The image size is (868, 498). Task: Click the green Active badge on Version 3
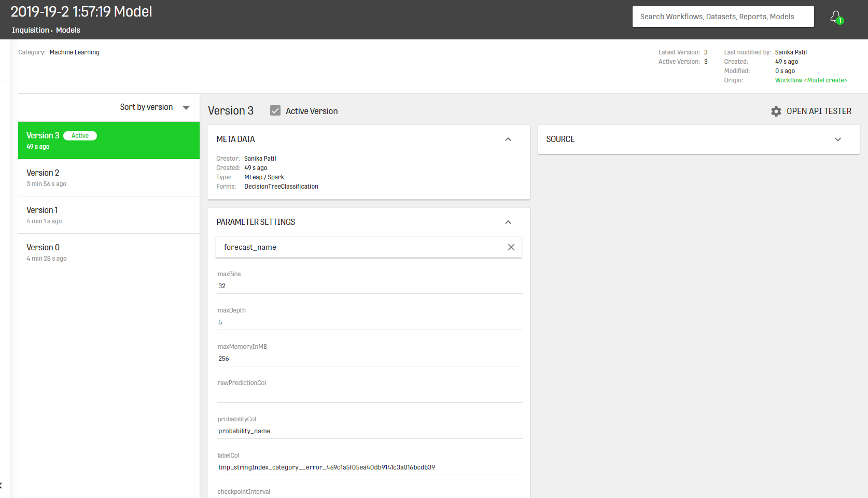[x=80, y=136]
